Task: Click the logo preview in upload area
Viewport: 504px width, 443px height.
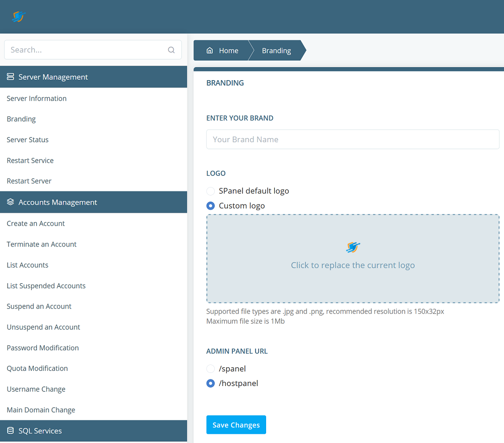Action: click(353, 247)
